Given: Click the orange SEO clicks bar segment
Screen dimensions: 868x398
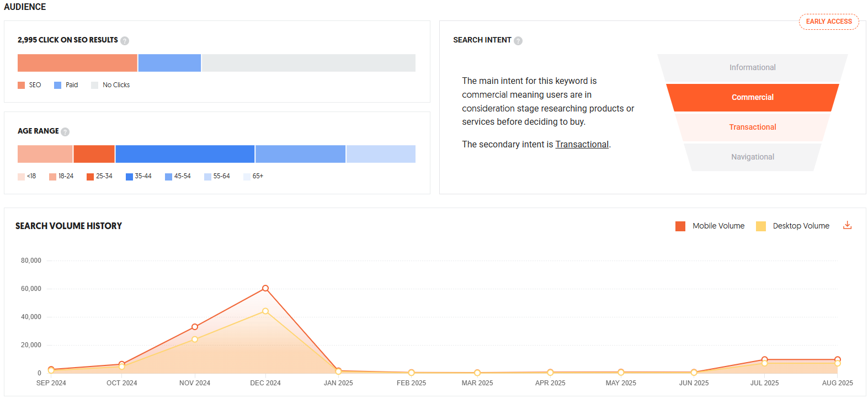Looking at the screenshot, I should click(x=77, y=63).
